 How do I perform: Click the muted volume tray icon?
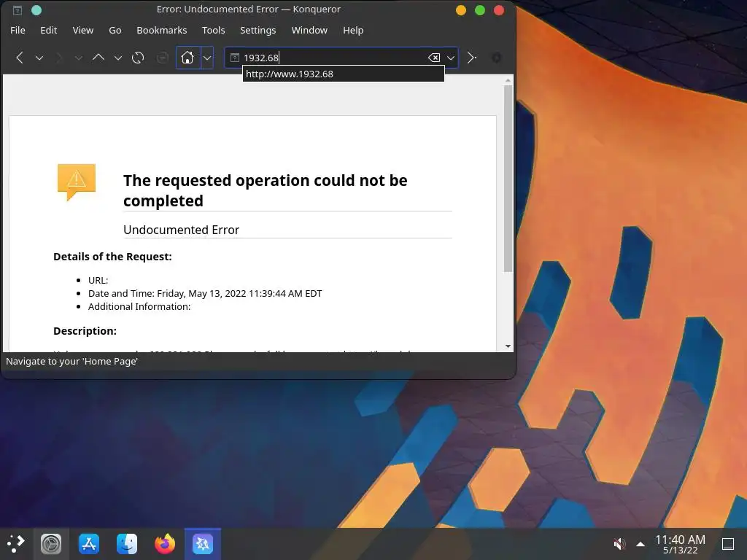(x=619, y=543)
